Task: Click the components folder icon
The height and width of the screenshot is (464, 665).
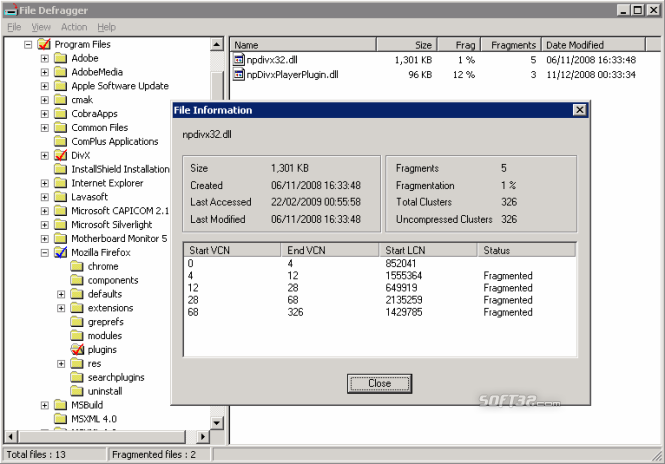Action: 77,280
